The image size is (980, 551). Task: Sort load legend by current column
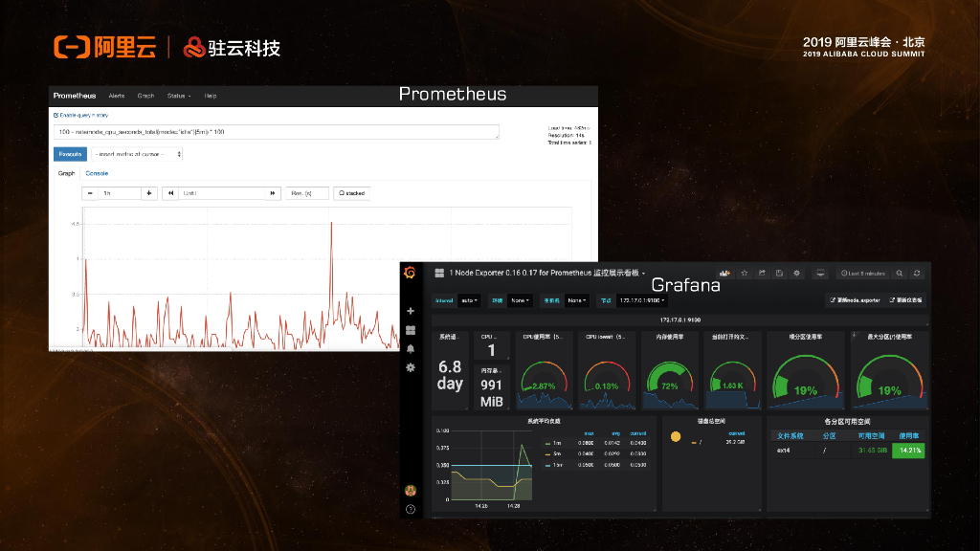[638, 433]
